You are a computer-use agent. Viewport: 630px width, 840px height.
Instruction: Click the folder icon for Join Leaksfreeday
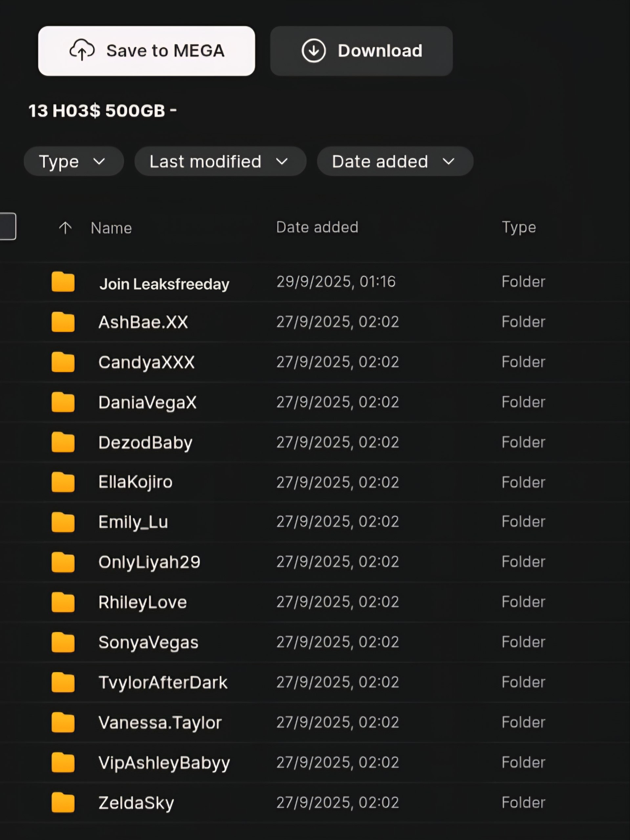pyautogui.click(x=63, y=282)
